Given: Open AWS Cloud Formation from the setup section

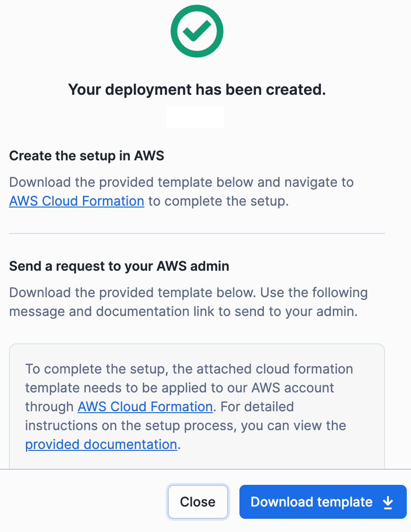Looking at the screenshot, I should [76, 201].
